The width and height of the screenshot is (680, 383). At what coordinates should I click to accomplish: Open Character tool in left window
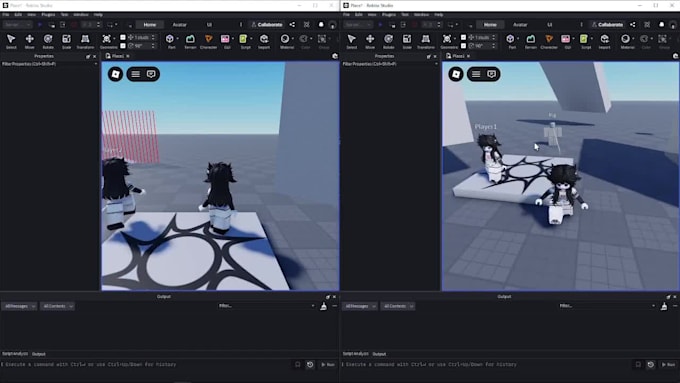[x=208, y=41]
